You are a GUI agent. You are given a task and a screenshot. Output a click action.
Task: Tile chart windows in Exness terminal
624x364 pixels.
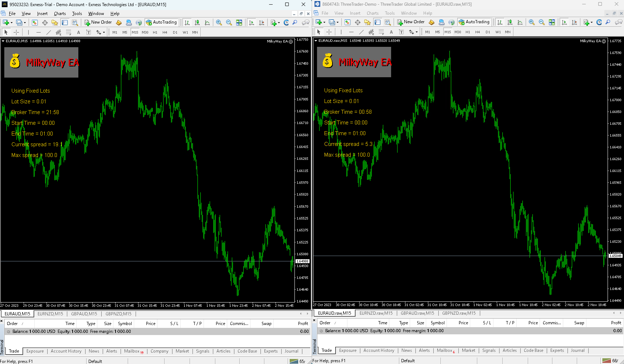239,23
